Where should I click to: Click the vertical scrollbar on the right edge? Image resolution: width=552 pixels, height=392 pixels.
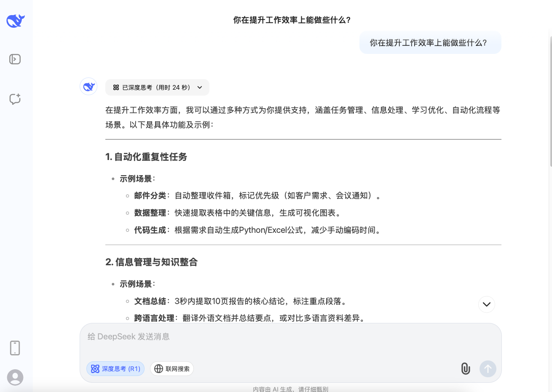pyautogui.click(x=550, y=101)
